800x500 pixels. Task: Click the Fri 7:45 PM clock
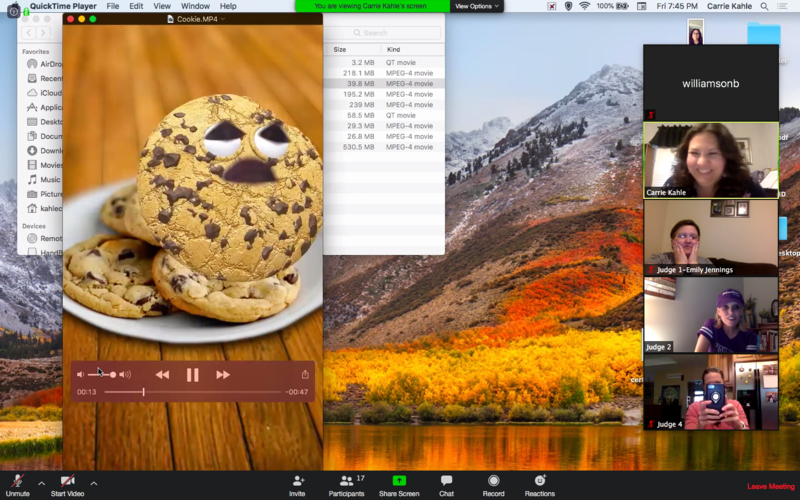(677, 6)
